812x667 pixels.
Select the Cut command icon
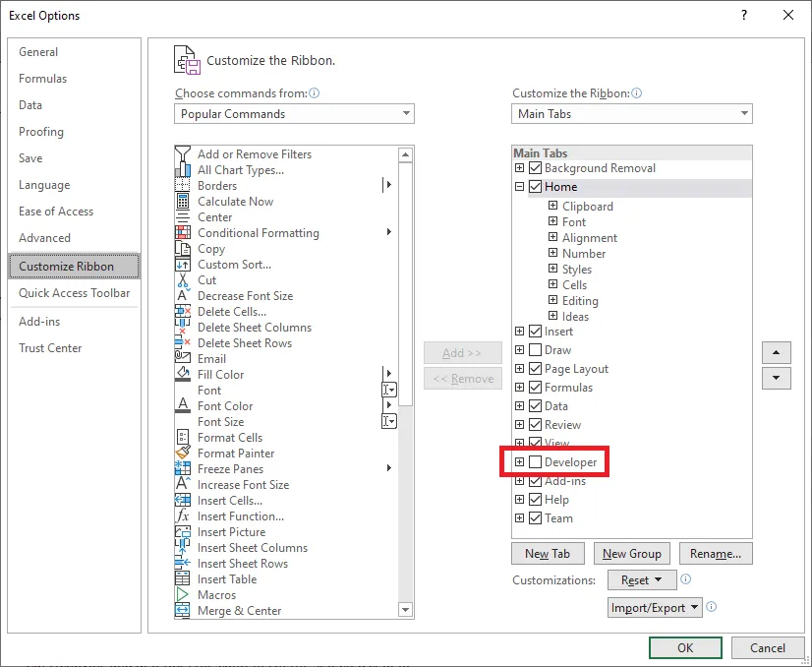(184, 280)
